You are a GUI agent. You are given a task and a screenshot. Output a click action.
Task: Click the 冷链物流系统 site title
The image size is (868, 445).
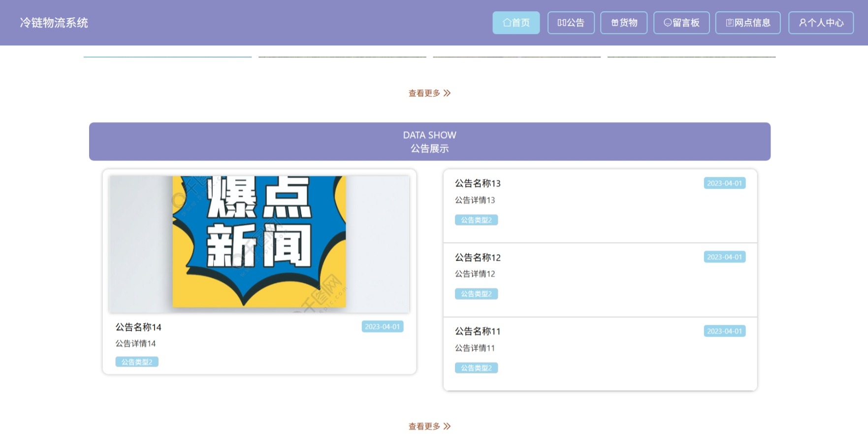(54, 23)
